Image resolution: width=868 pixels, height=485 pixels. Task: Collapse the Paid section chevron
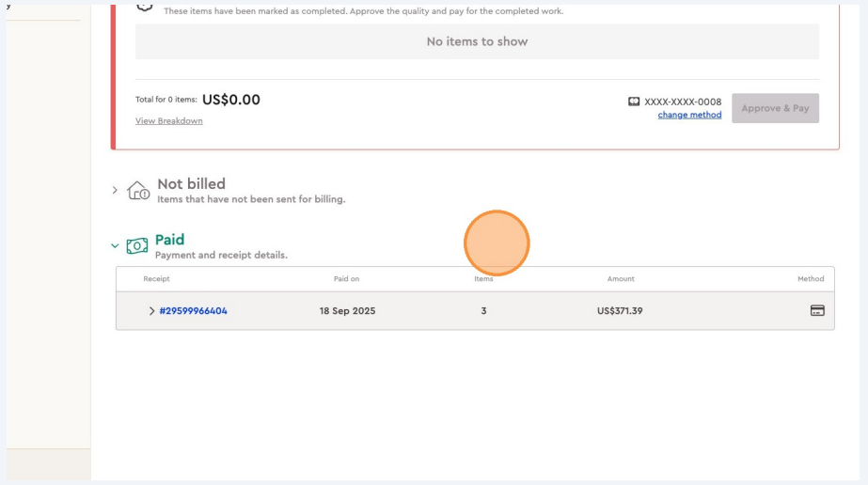click(x=116, y=246)
